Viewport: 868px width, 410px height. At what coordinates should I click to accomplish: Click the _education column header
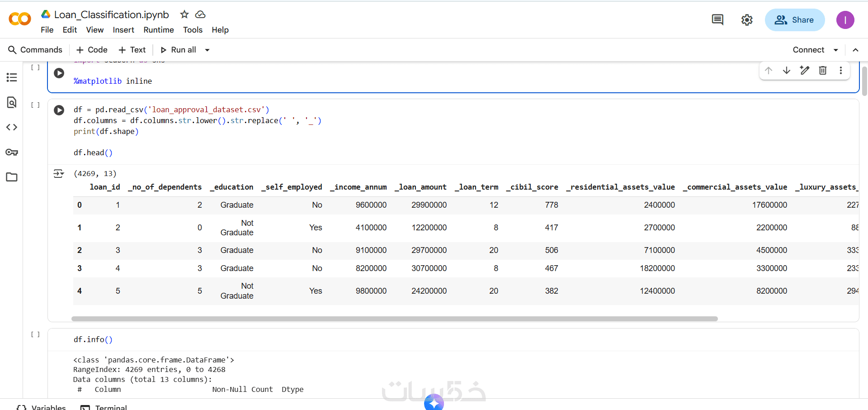click(x=231, y=187)
